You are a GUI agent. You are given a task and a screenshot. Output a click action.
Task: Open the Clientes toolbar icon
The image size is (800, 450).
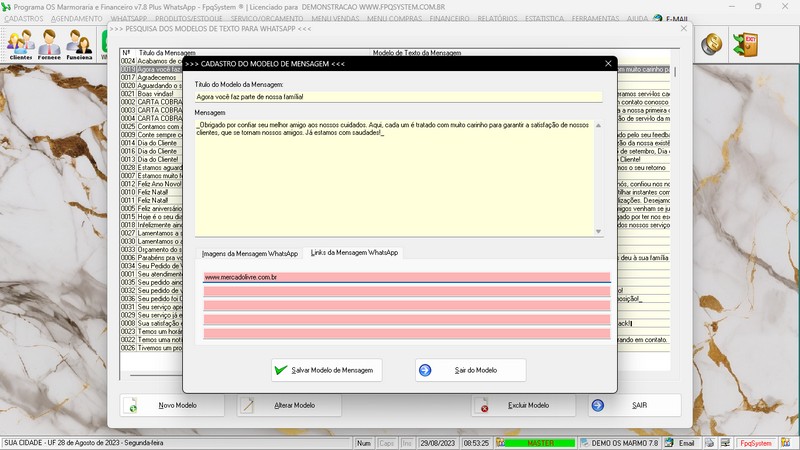[x=21, y=44]
